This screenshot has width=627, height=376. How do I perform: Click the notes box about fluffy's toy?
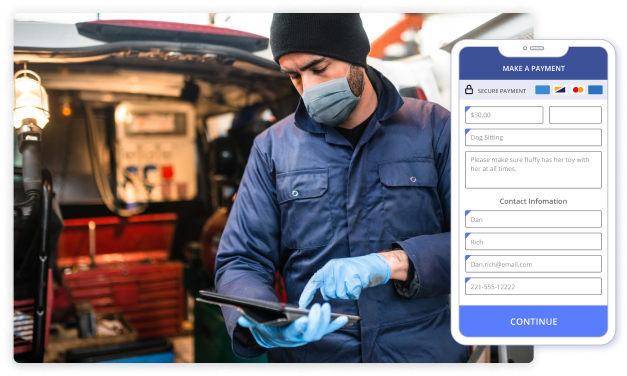pyautogui.click(x=533, y=170)
